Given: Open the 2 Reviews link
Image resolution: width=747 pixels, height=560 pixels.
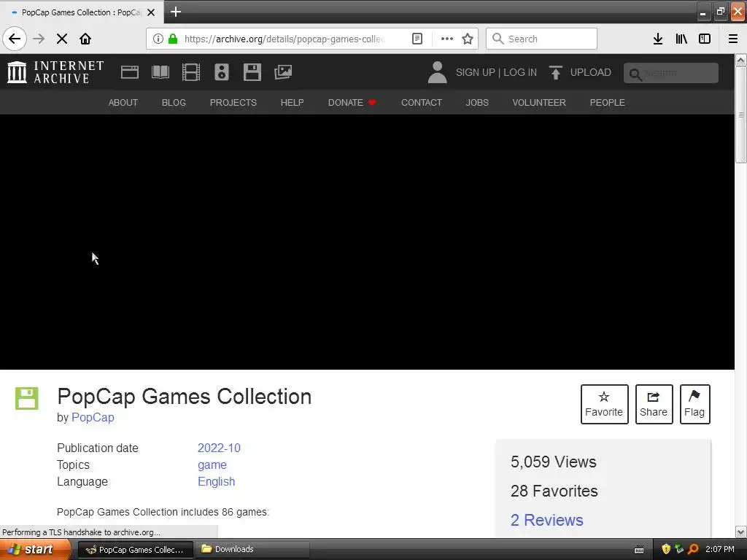Looking at the screenshot, I should click(x=547, y=520).
